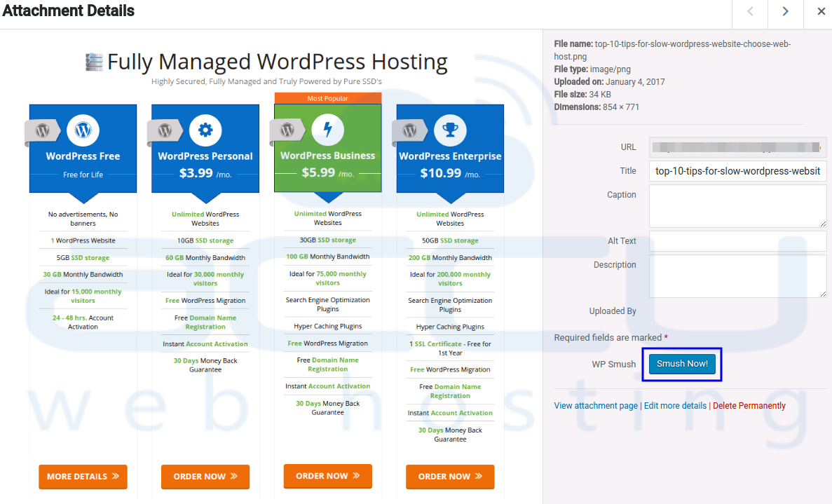The height and width of the screenshot is (504, 832).
Task: Click the 60 GB Monthly Bandwidth row
Action: point(205,258)
